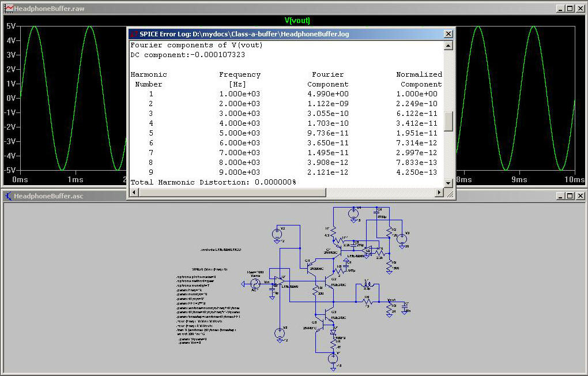588x376 pixels.
Task: Click the sine voltage source symbol in the schematic
Action: click(x=255, y=284)
